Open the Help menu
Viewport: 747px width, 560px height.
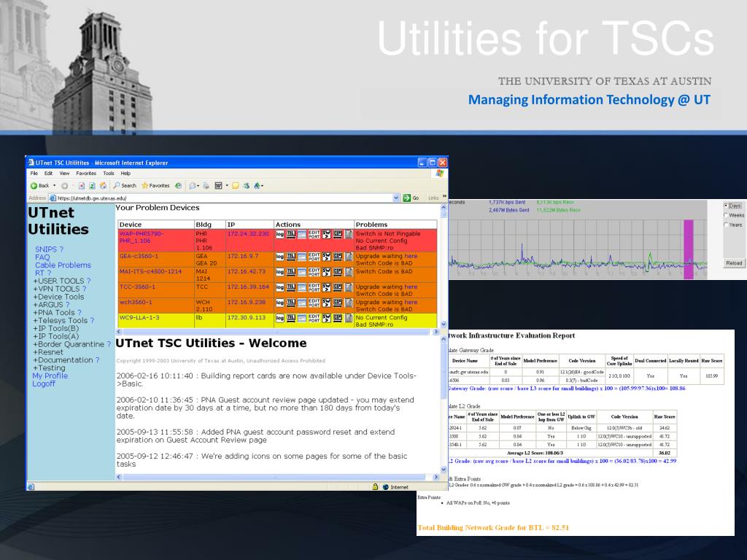(x=125, y=174)
